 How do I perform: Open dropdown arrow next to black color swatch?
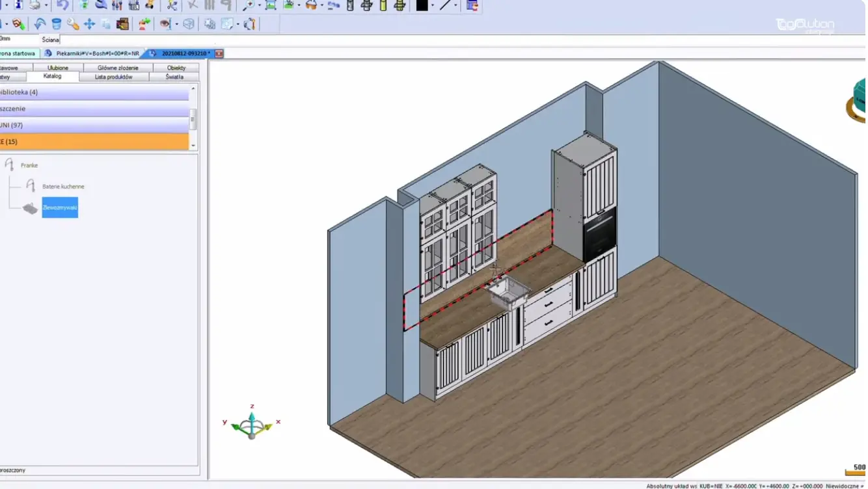coord(433,6)
